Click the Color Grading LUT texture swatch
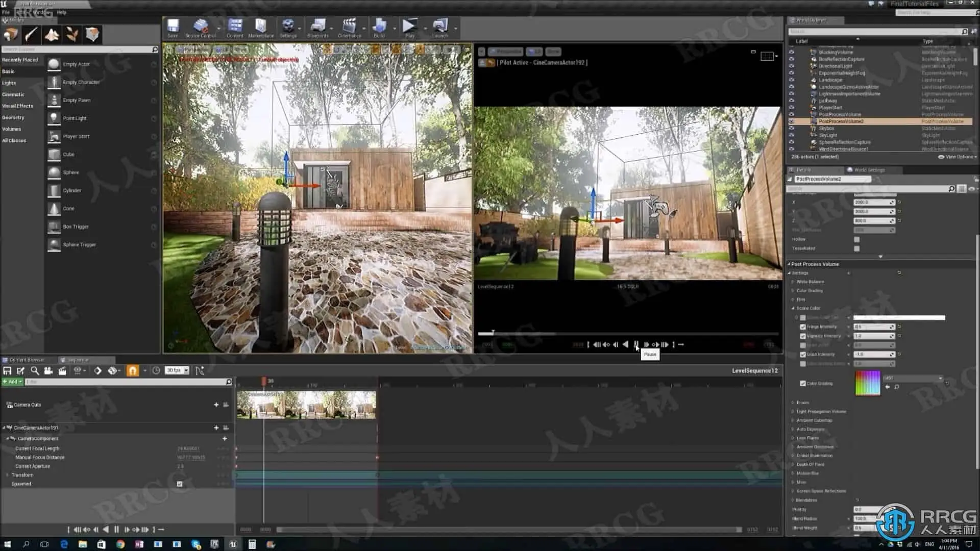This screenshot has height=551, width=980. (x=867, y=384)
